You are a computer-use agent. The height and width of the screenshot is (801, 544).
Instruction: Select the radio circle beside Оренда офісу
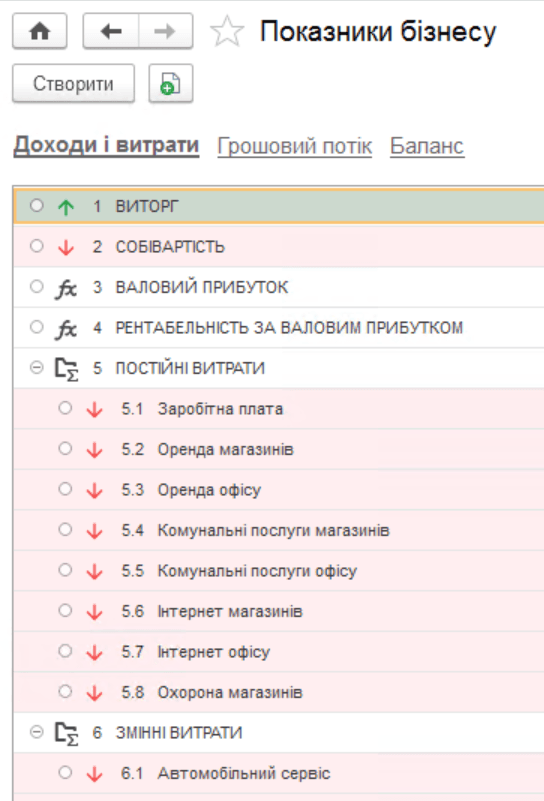click(65, 489)
